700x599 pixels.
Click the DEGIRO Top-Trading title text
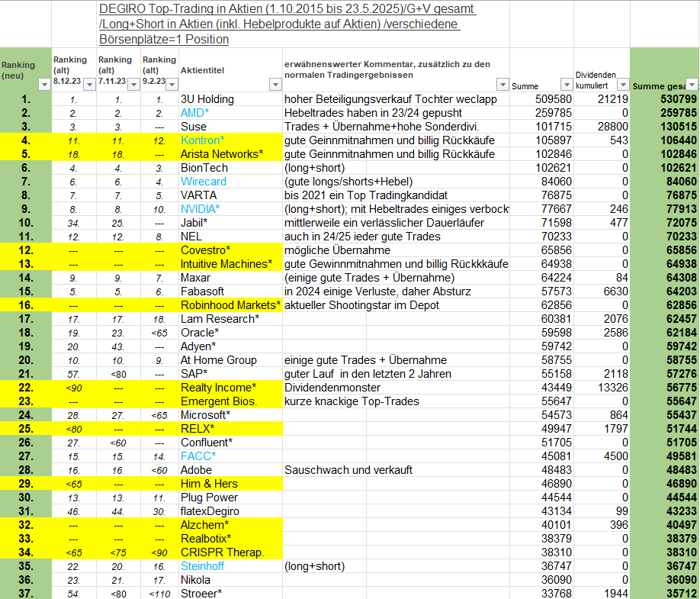287,24
